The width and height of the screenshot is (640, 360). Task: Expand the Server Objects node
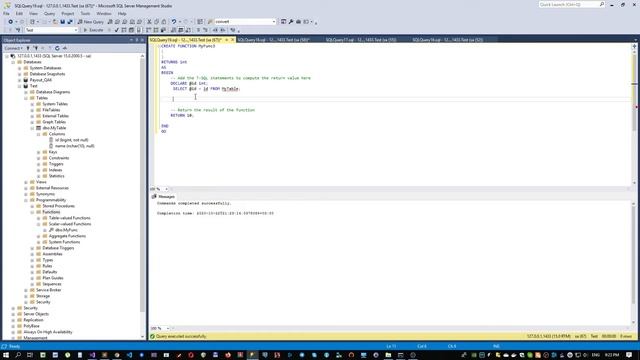coord(13,314)
